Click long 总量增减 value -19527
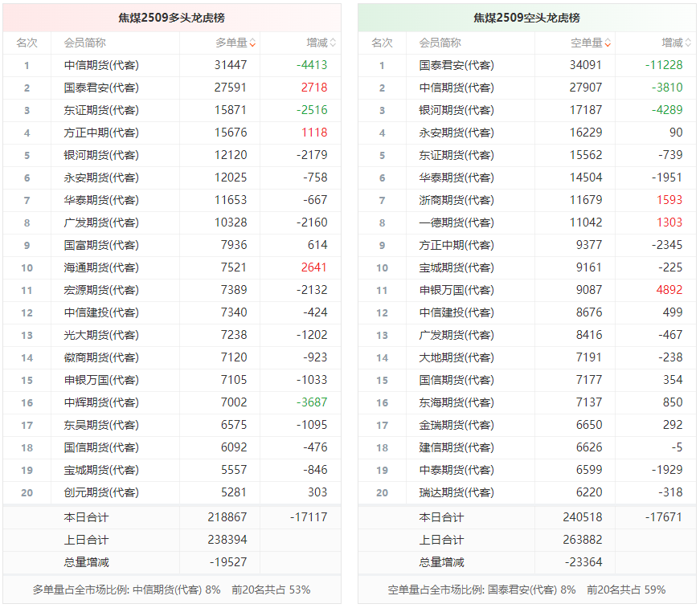 pos(228,562)
